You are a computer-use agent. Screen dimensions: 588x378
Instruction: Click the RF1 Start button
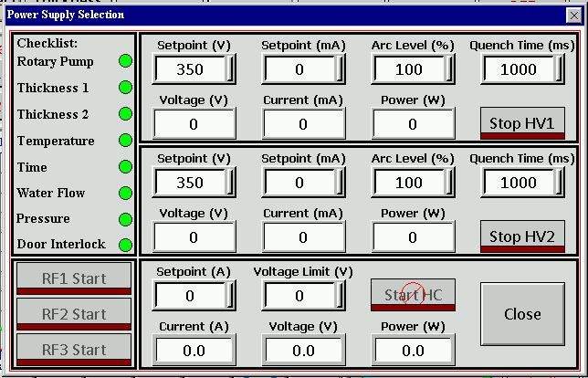click(74, 278)
